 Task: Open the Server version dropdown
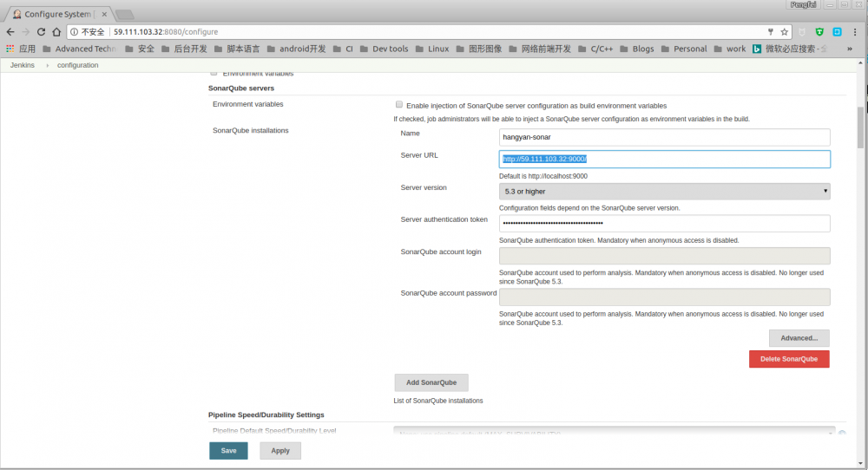pos(664,192)
